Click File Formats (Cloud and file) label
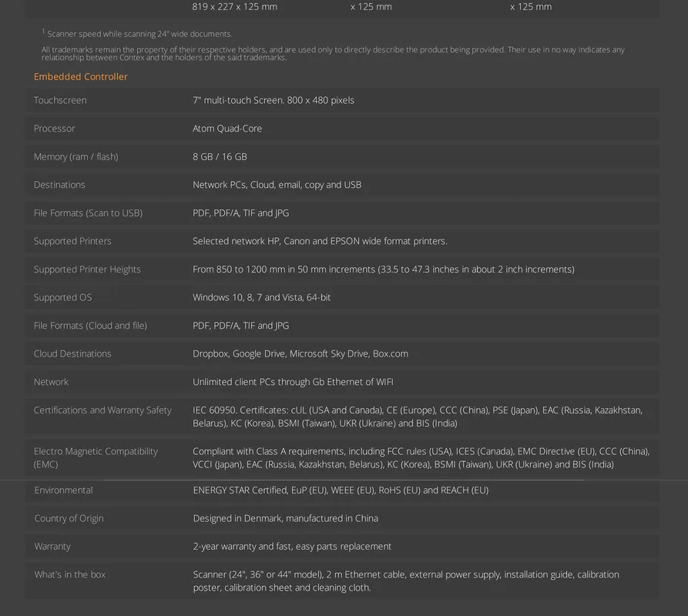The height and width of the screenshot is (616, 688). 90,326
